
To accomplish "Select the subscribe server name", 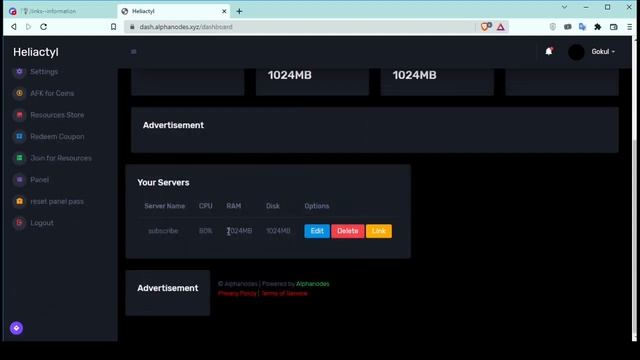I will [x=163, y=231].
